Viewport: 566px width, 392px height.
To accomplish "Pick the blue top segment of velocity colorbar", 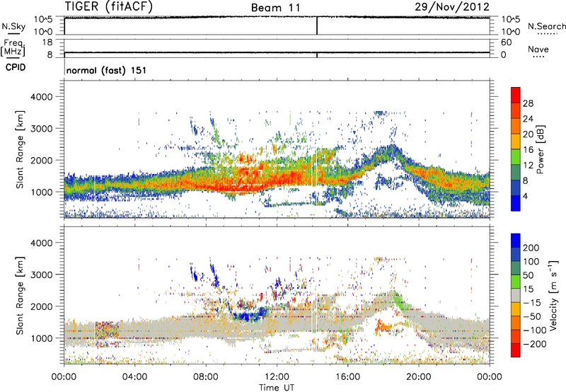I will click(x=516, y=241).
